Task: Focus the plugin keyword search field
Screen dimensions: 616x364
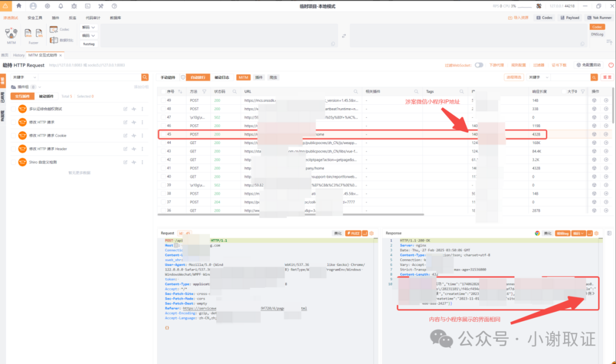Action: [89, 77]
